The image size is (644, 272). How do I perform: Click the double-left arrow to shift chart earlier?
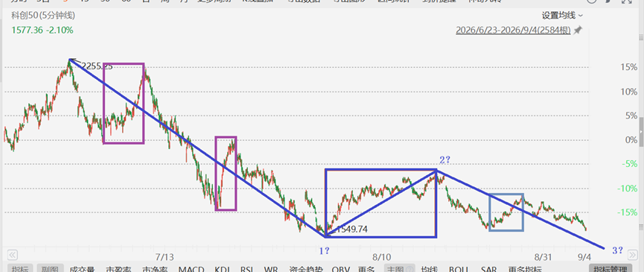point(13,254)
